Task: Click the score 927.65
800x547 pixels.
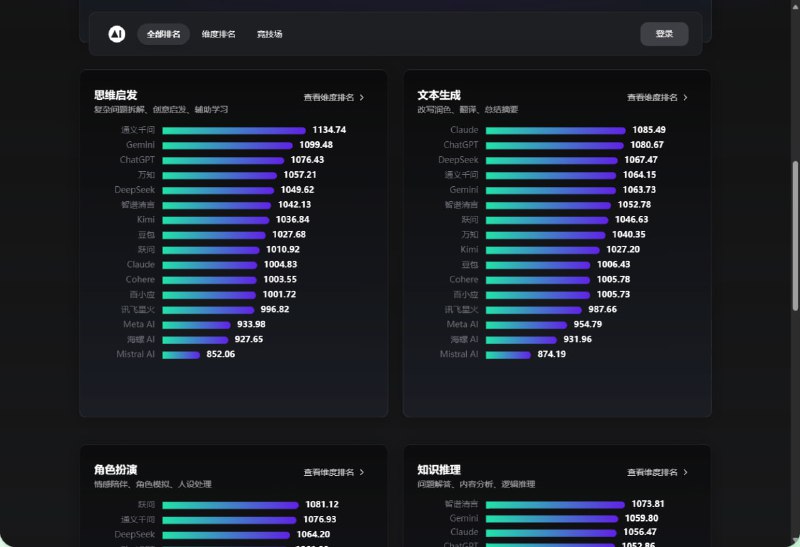Action: coord(249,339)
